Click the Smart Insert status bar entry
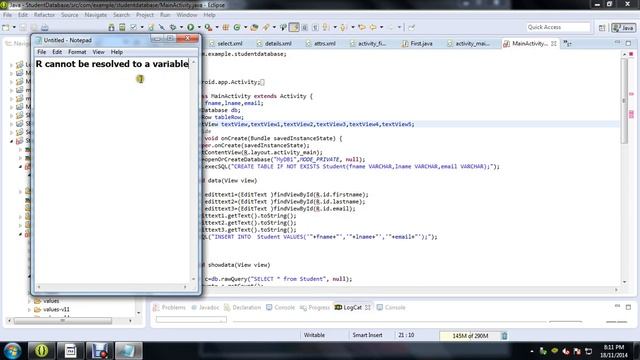The width and height of the screenshot is (640, 360). [367, 335]
